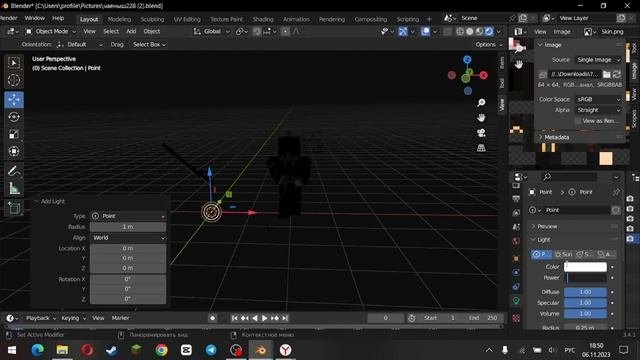Viewport: 640px width, 360px height.
Task: Open the World properties tab icon
Action: pos(516,241)
